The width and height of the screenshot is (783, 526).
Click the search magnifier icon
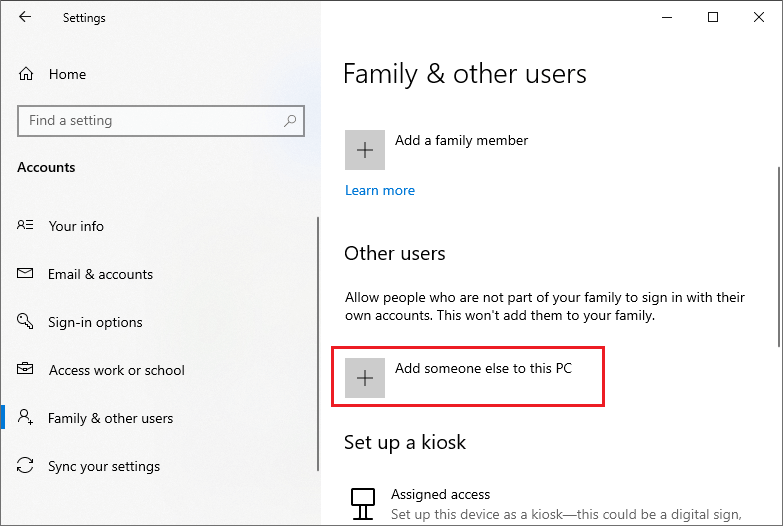pos(290,120)
